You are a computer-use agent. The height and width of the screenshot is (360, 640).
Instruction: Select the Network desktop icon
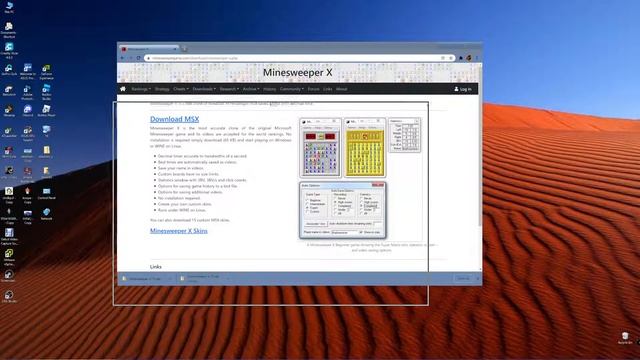[x=47, y=214]
